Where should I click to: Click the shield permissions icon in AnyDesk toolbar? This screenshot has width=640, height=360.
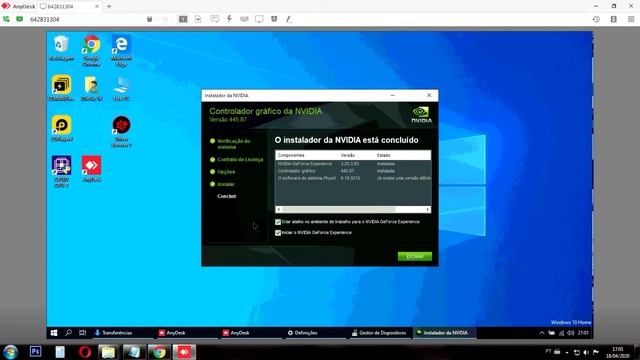point(274,19)
